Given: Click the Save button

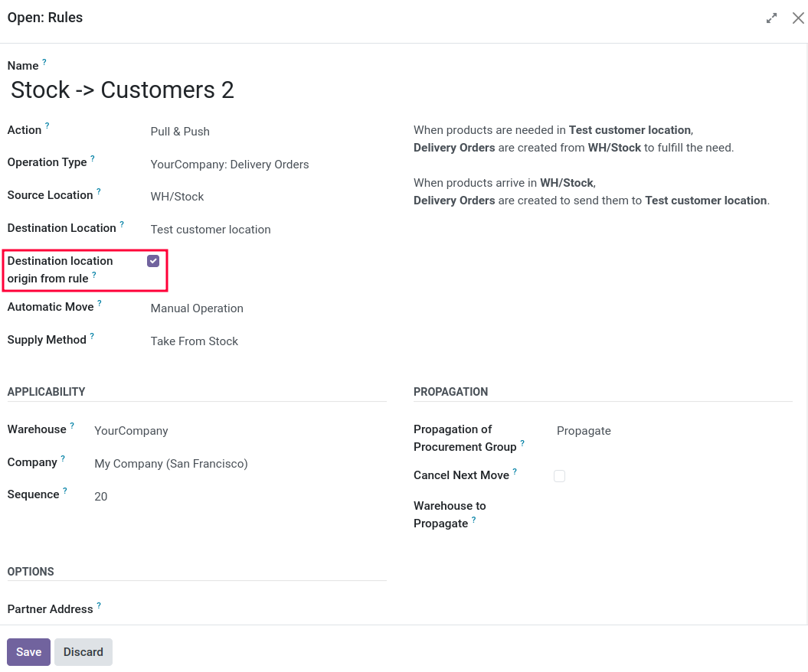Looking at the screenshot, I should [x=29, y=652].
